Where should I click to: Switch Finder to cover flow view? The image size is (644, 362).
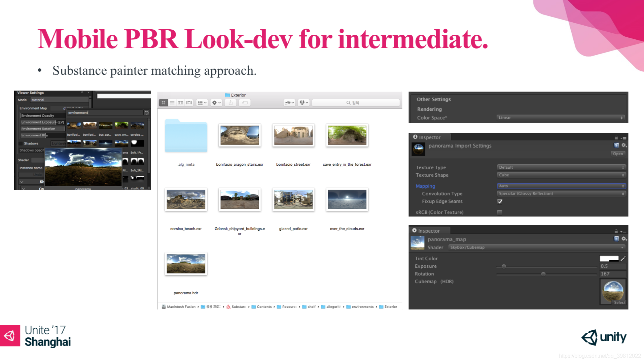[x=189, y=103]
